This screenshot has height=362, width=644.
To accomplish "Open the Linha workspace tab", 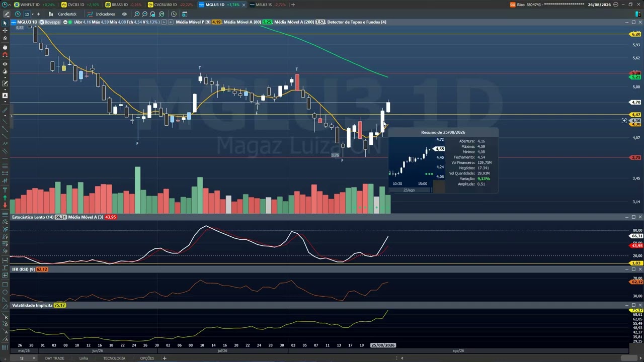I will pyautogui.click(x=84, y=358).
